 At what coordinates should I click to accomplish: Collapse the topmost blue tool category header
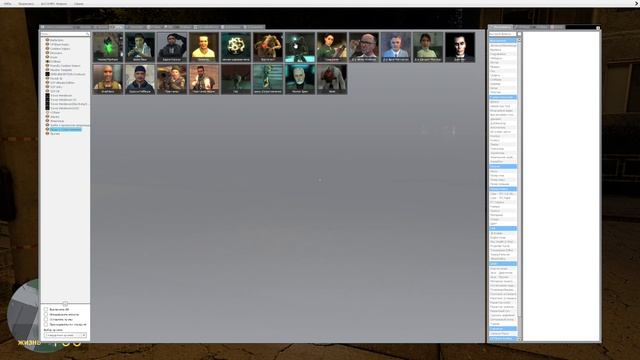[x=503, y=41]
